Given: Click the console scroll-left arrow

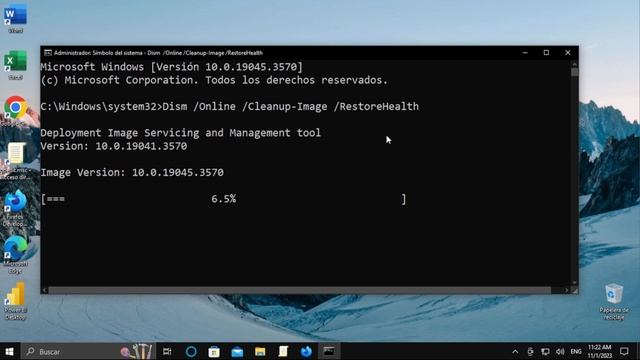Looking at the screenshot, I should (44, 290).
